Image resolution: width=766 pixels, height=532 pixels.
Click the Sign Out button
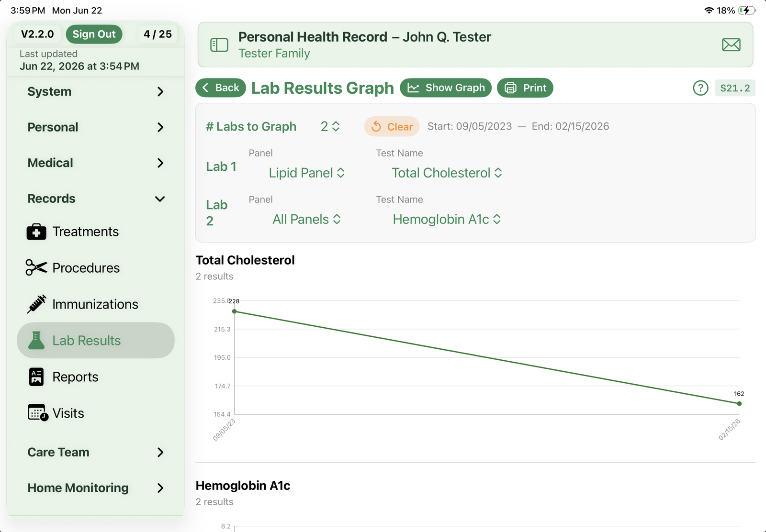[94, 34]
